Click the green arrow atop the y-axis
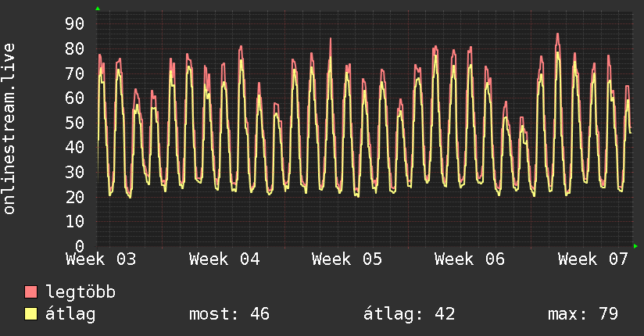This screenshot has width=644, height=336. pos(98,9)
